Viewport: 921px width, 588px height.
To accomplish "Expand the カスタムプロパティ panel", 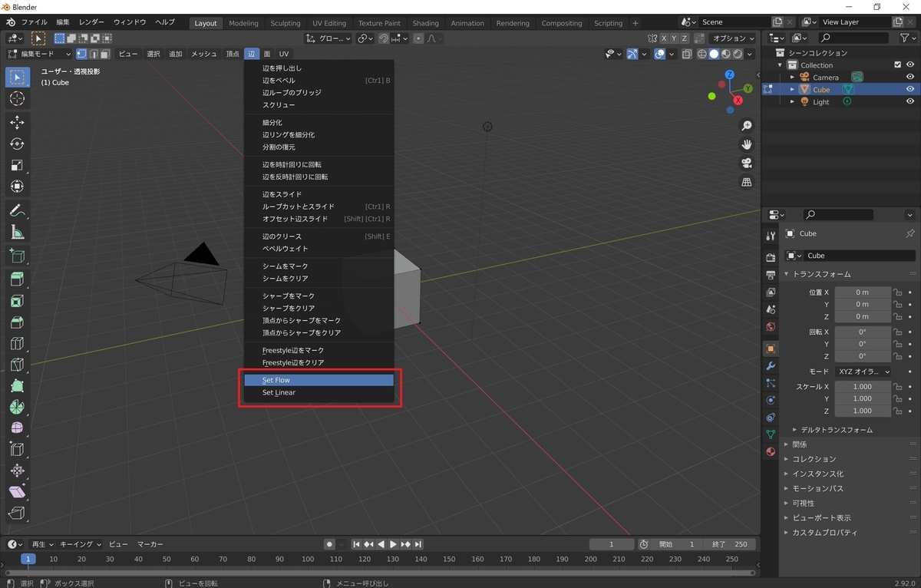I will pos(824,533).
